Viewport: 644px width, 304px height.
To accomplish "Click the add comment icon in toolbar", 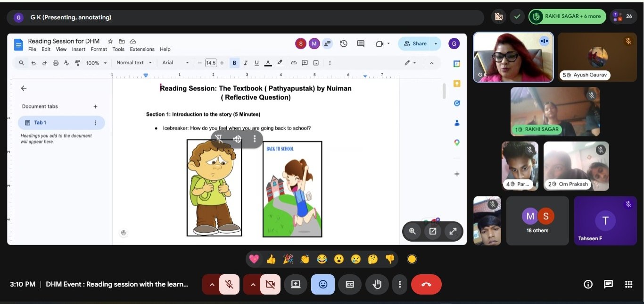I will pyautogui.click(x=305, y=63).
